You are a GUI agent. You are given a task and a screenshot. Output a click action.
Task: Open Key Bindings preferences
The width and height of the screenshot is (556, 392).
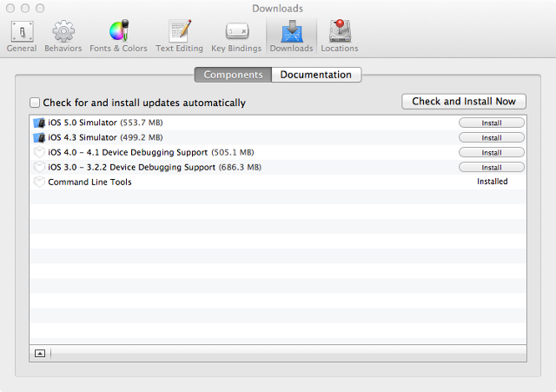(x=236, y=37)
